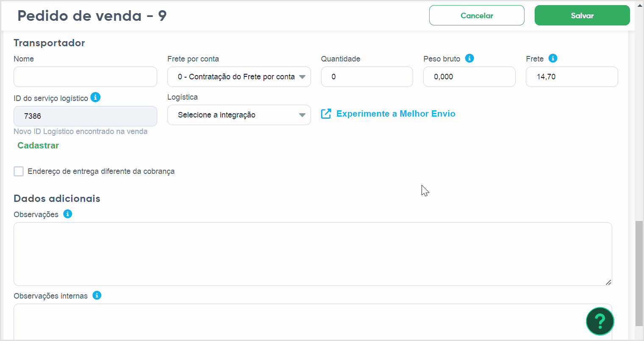
Task: Click the external link icon beside Melhor Envio
Action: 326,114
